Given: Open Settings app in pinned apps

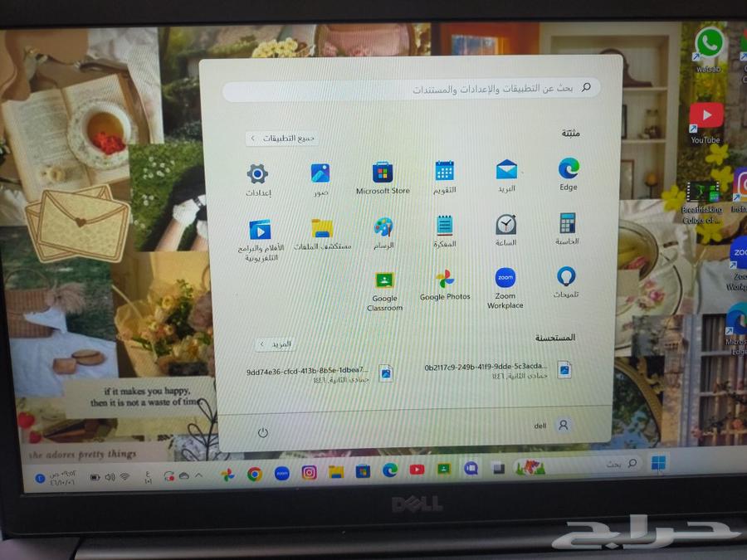Looking at the screenshot, I should pos(258,180).
